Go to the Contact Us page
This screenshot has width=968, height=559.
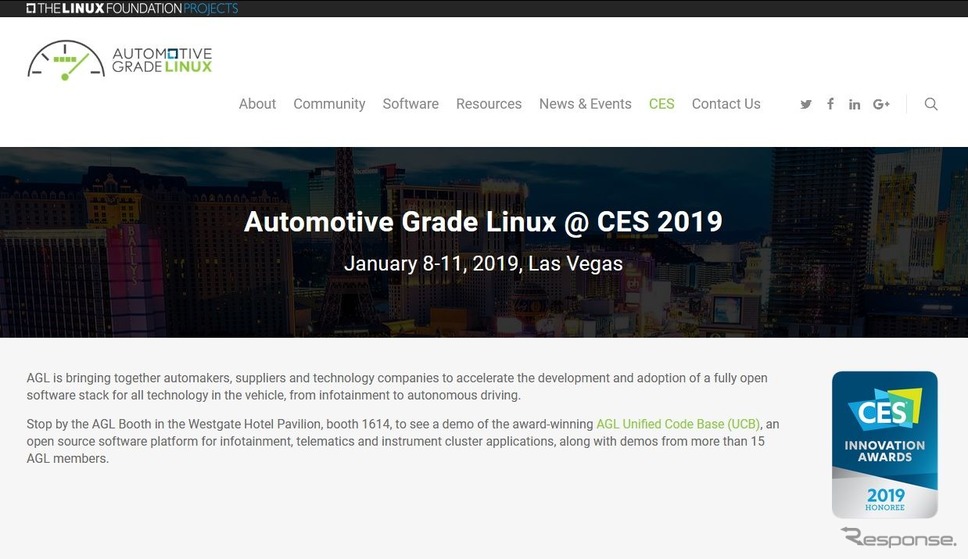point(726,104)
